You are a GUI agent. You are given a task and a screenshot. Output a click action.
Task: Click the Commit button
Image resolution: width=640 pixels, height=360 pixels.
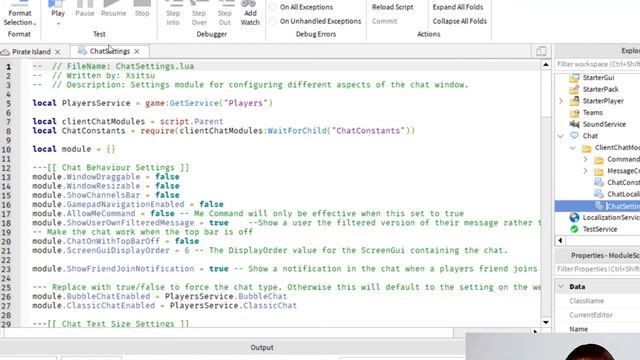[384, 21]
